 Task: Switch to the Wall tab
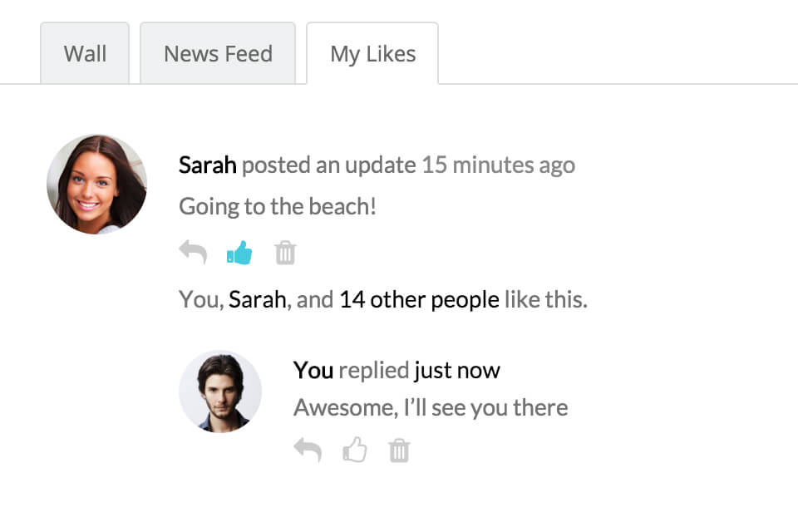click(85, 54)
